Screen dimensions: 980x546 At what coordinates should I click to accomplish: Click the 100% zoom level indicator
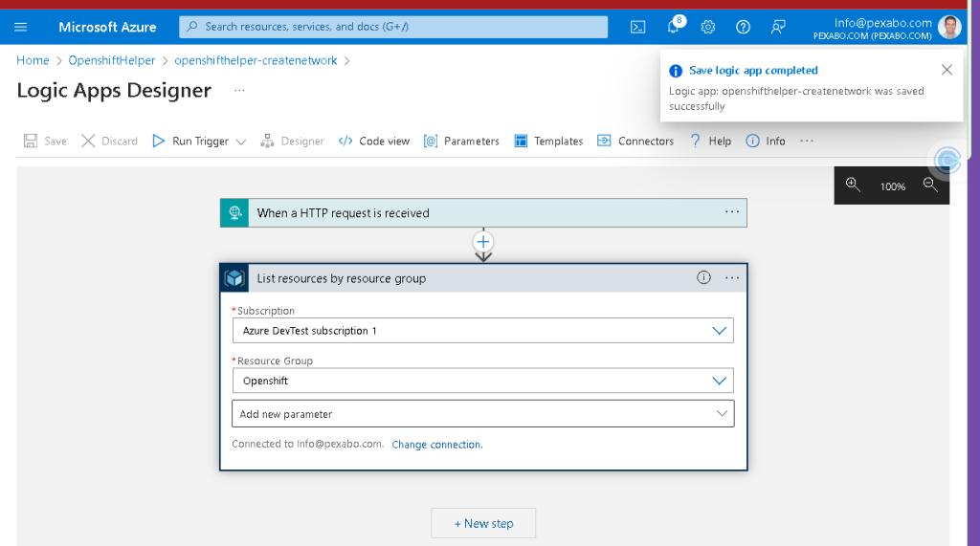point(893,186)
